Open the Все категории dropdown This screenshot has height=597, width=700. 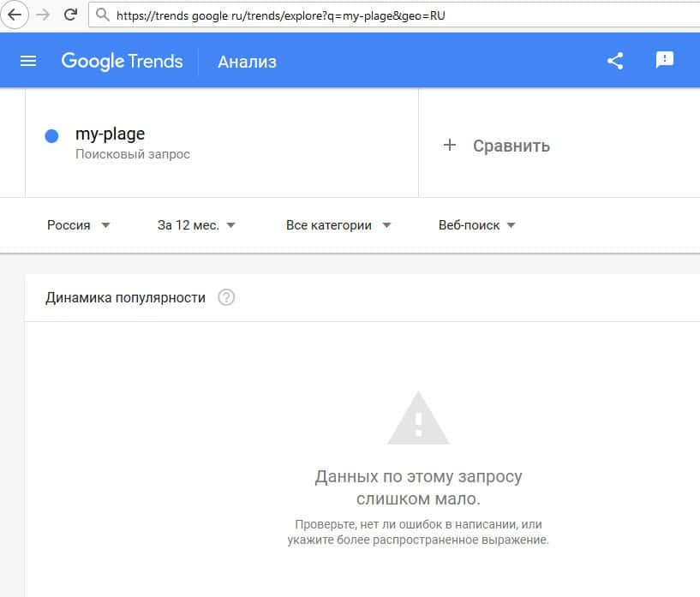point(338,225)
